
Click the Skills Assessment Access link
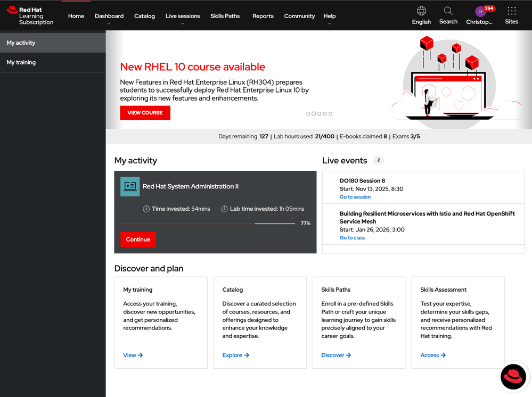coord(432,355)
